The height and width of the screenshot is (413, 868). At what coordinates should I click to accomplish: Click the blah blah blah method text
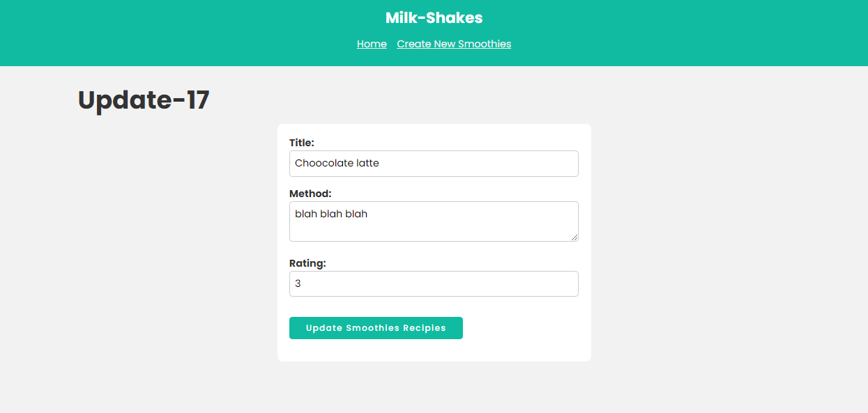coord(331,214)
